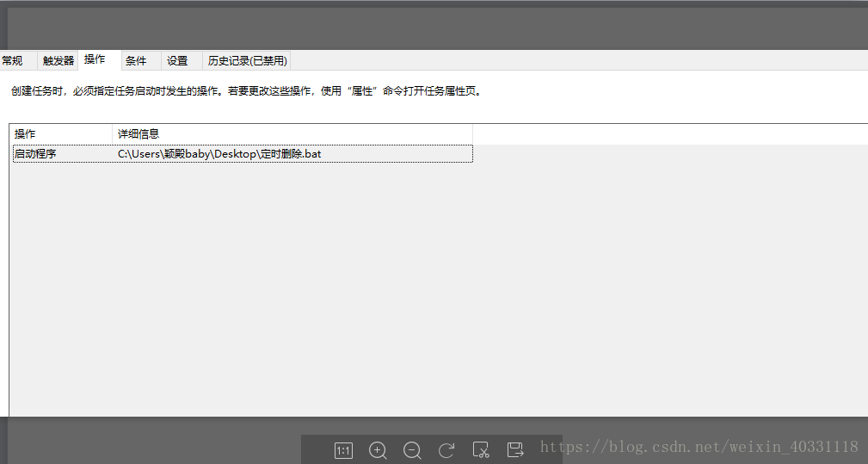Open the scissors crop screenshot tool
Viewport: 868px width, 464px height.
tap(481, 450)
